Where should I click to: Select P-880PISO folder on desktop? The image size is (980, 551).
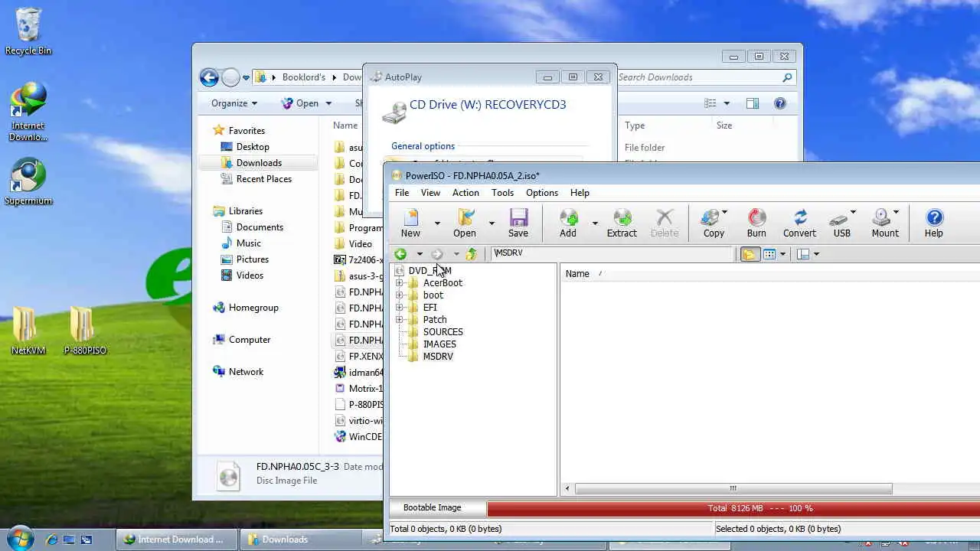point(85,331)
